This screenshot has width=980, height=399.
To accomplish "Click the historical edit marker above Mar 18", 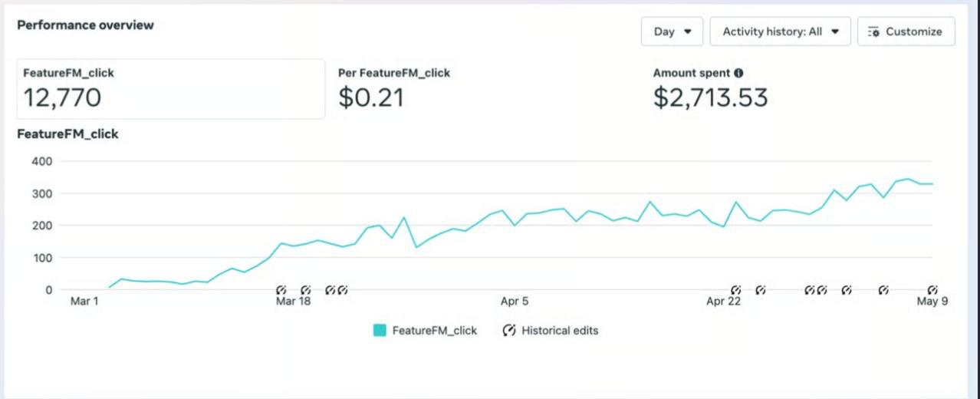I will [x=281, y=290].
